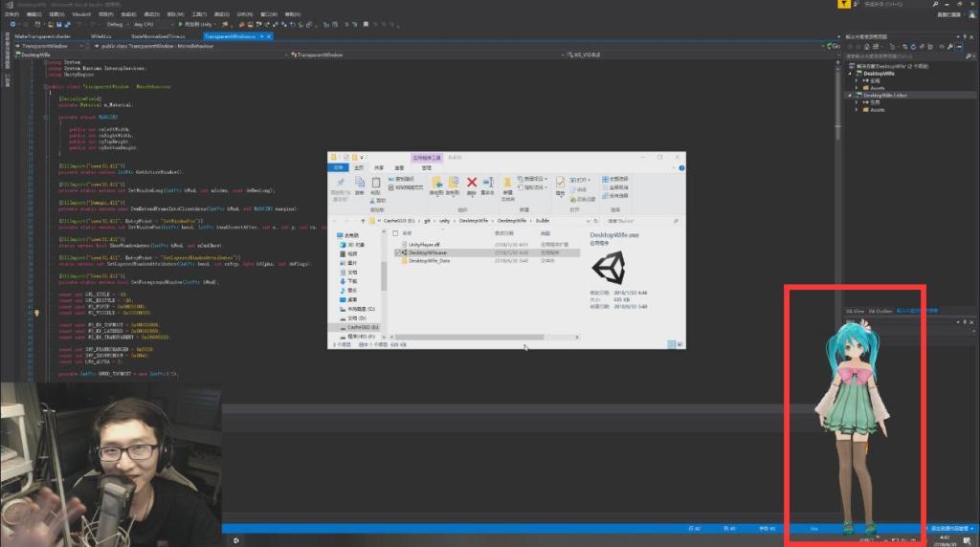
Task: Click the Select none icon in Explorer ribbon
Action: click(x=605, y=187)
